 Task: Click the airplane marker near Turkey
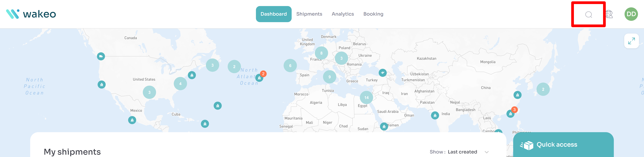(x=382, y=73)
